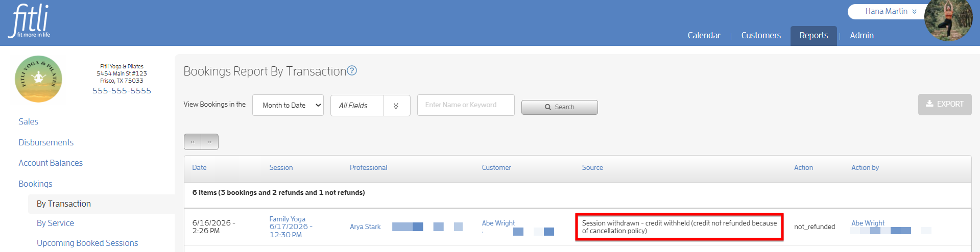This screenshot has width=980, height=252.
Task: Open Upcoming Booked Sessions report
Action: 87,243
